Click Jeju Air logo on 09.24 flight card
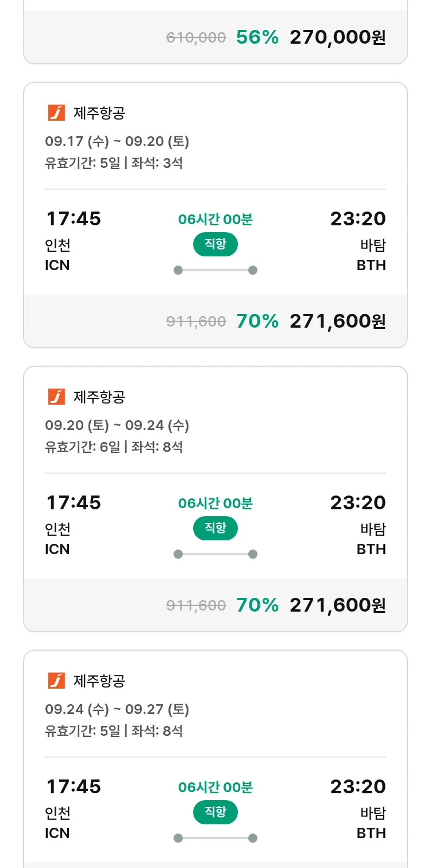The image size is (431, 868). click(56, 681)
